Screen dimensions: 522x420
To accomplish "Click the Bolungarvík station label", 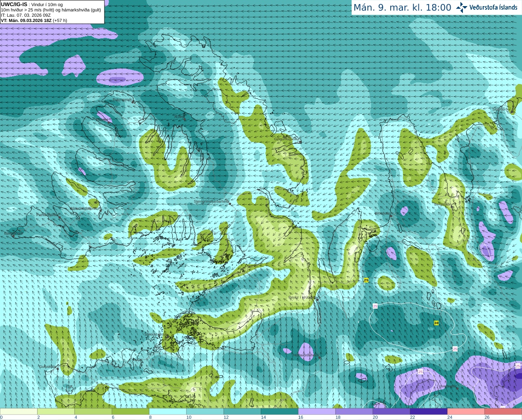I will pos(122,99).
